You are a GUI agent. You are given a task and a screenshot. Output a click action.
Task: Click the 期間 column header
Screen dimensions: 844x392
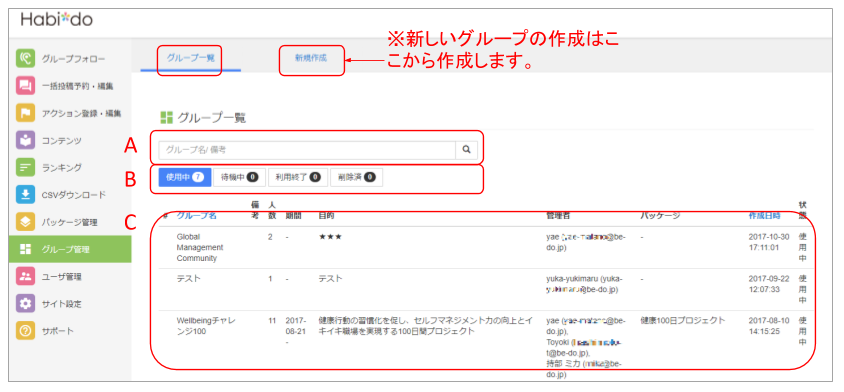pyautogui.click(x=293, y=215)
